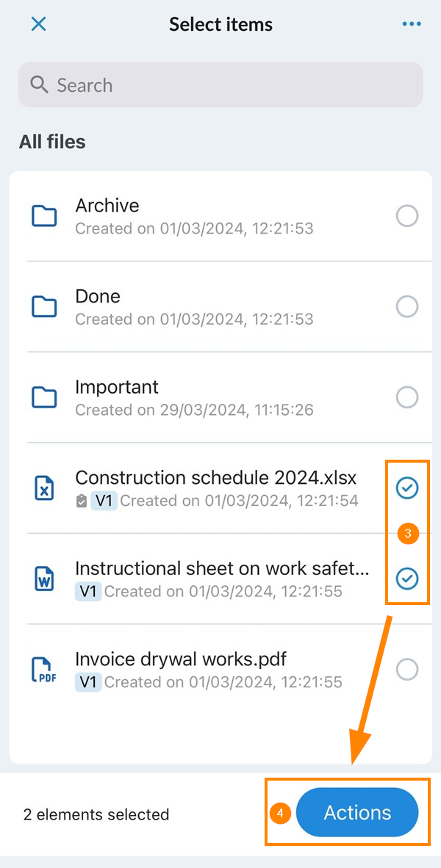Deselect Construction schedule 2024.xlsx
The image size is (441, 868).
(x=406, y=488)
